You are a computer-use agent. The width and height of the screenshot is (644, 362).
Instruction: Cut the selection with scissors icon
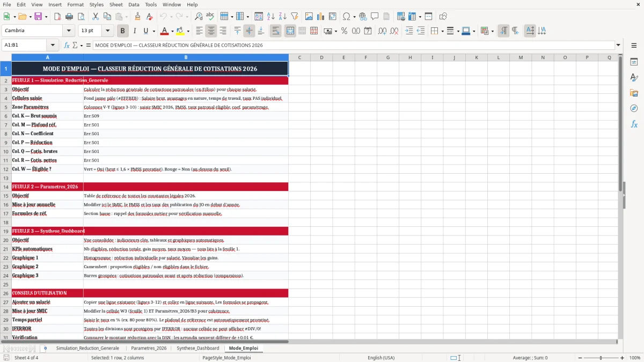pyautogui.click(x=96, y=17)
